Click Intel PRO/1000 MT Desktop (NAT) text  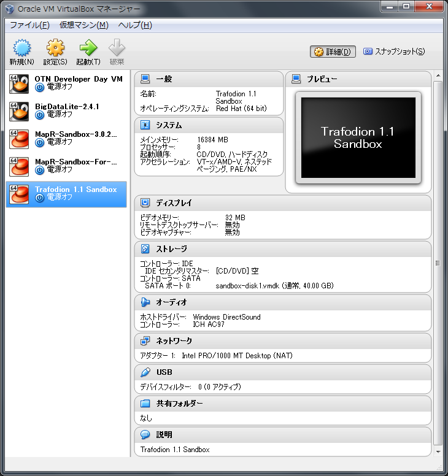pos(238,356)
